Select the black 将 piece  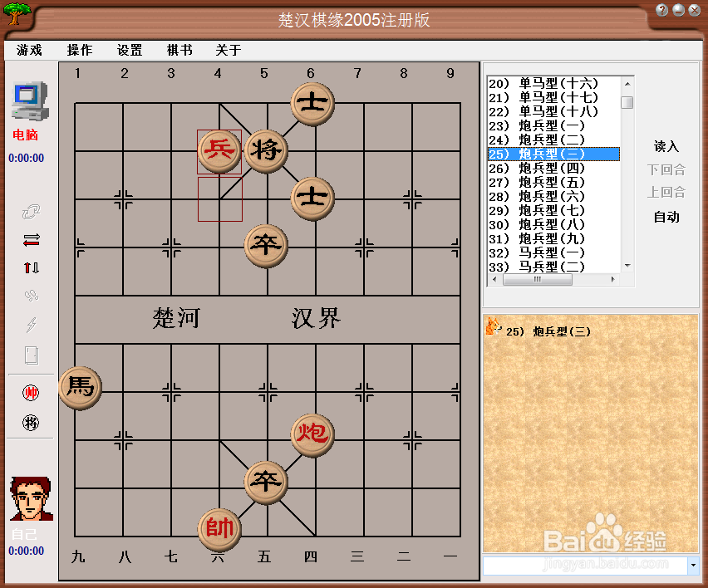tap(267, 151)
